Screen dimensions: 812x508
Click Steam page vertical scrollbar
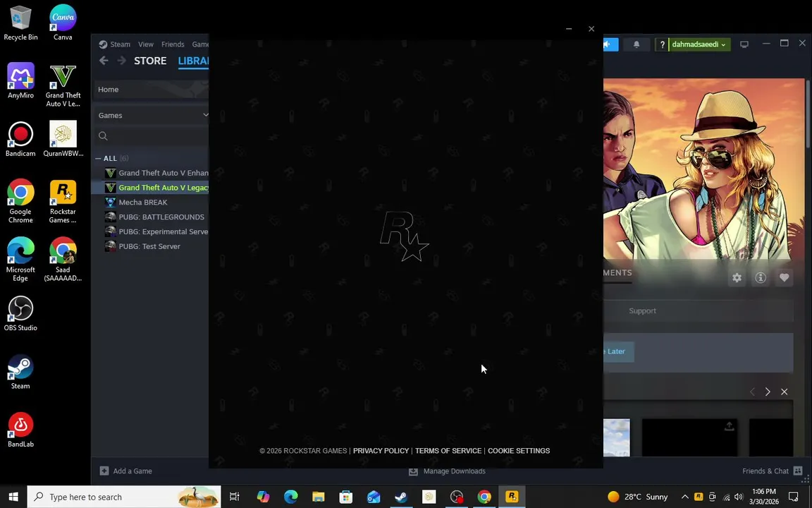pos(807,114)
